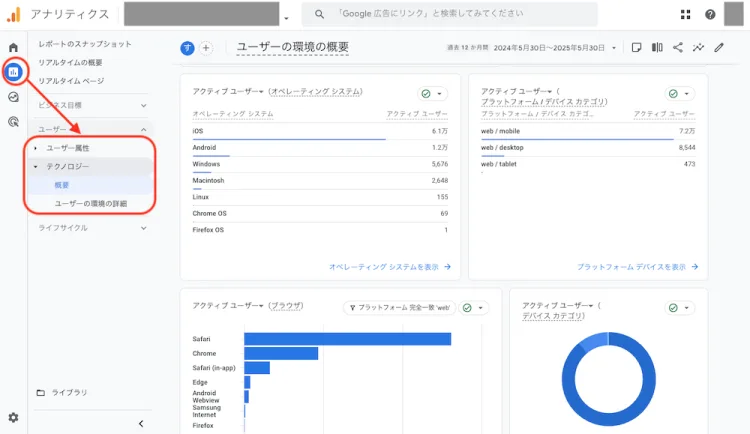
Task: Click the Chrome bar in browser chart
Action: pos(281,354)
